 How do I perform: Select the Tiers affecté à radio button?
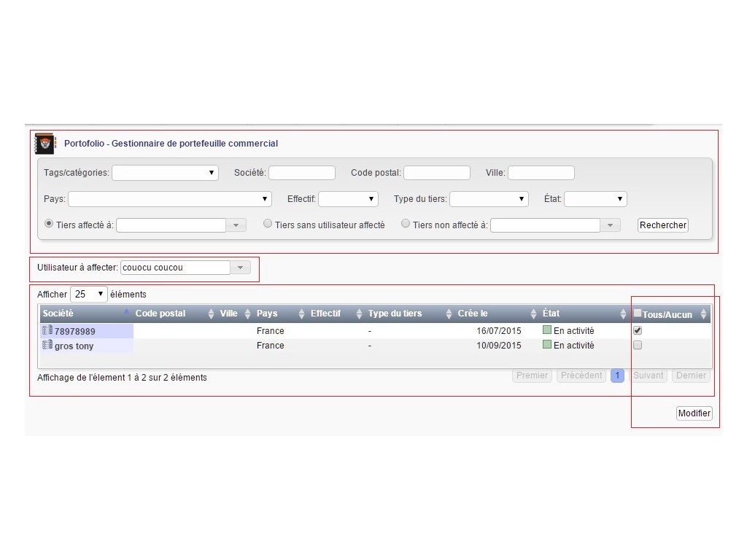49,223
